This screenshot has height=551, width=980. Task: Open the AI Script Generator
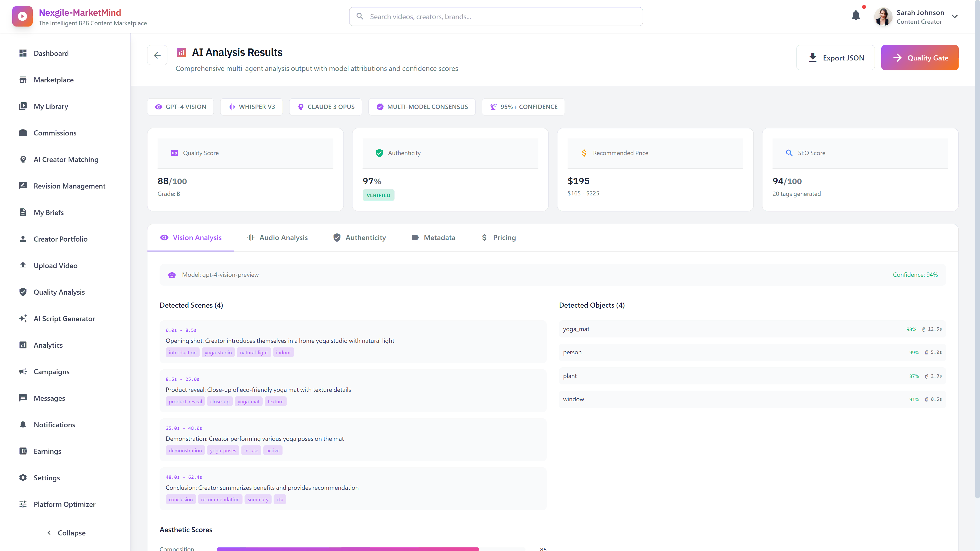point(64,318)
